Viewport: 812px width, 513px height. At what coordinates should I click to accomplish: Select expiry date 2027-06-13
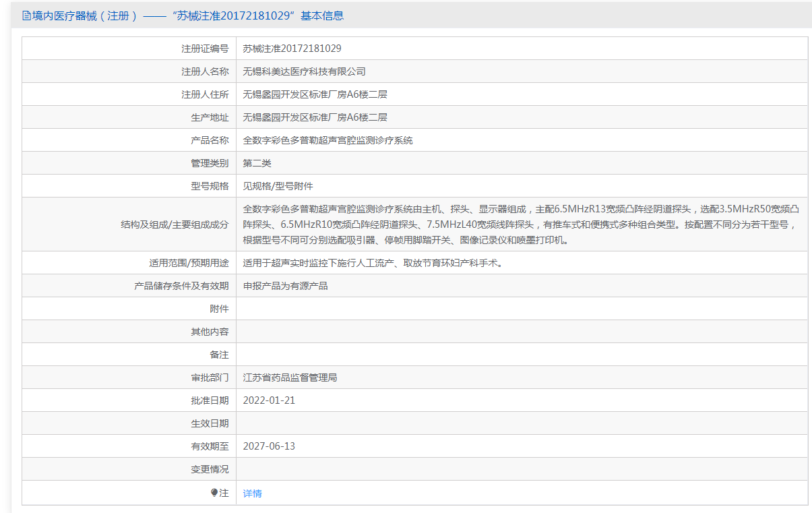click(269, 446)
